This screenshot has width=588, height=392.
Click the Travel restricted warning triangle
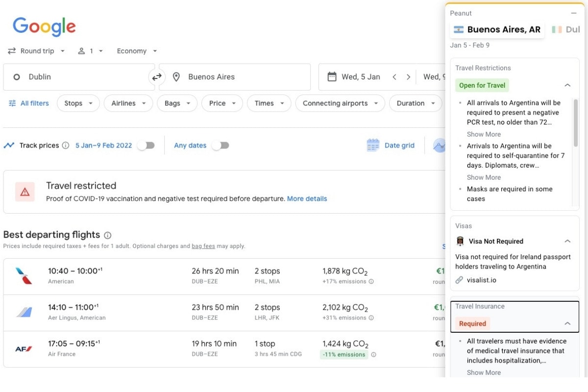pyautogui.click(x=24, y=192)
